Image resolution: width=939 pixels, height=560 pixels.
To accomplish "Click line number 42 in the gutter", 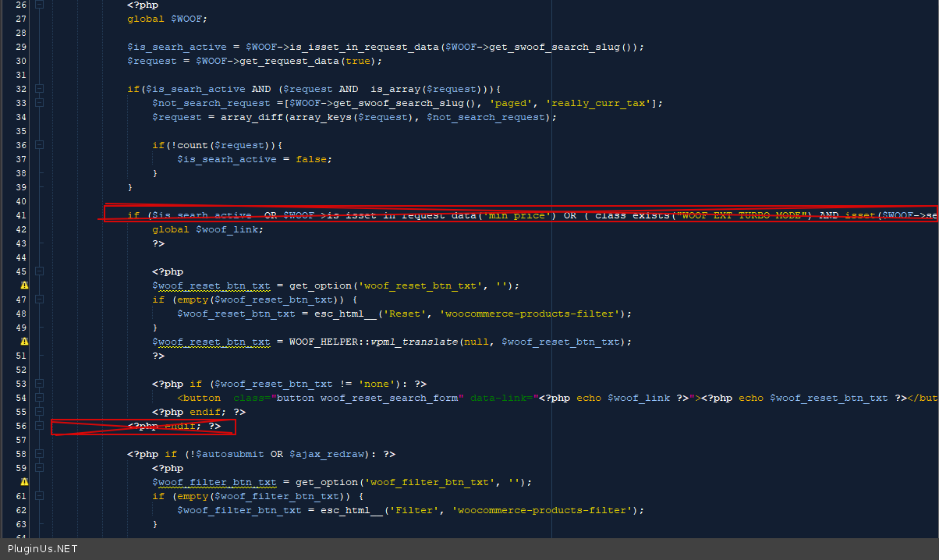I will (21, 229).
